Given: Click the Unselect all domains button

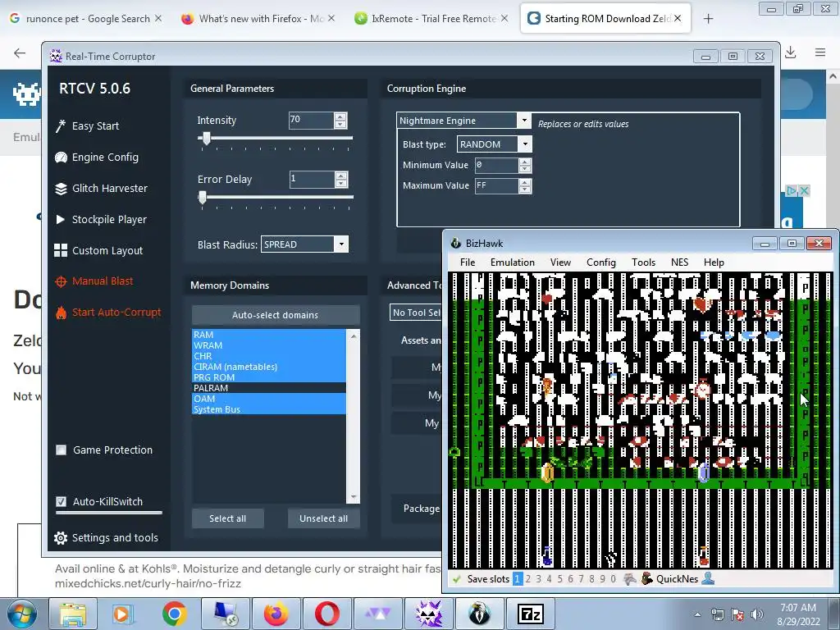Looking at the screenshot, I should pos(323,518).
